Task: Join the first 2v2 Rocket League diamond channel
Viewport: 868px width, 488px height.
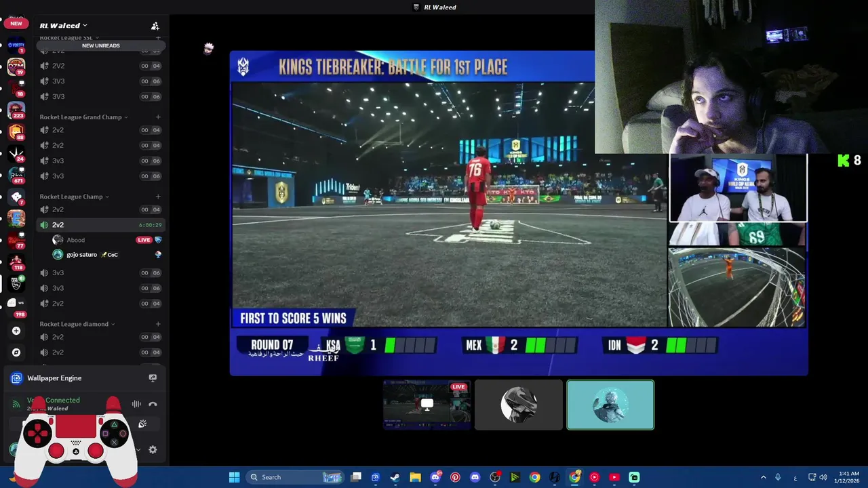Action: coord(100,337)
